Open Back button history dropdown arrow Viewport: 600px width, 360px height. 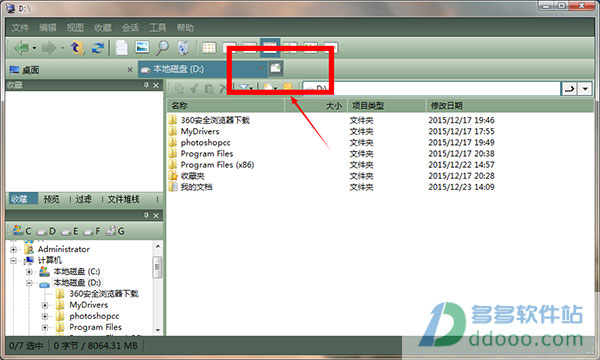point(34,48)
